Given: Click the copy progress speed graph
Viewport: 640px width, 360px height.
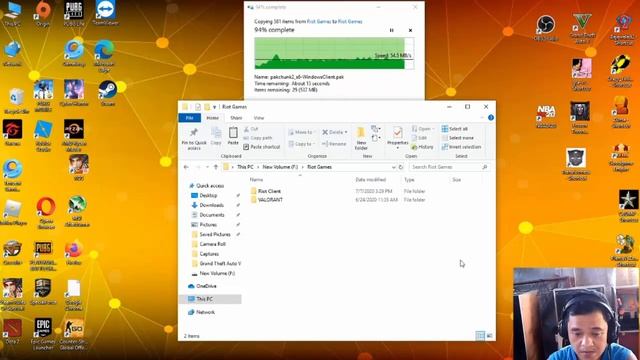Looking at the screenshot, I should pos(334,53).
